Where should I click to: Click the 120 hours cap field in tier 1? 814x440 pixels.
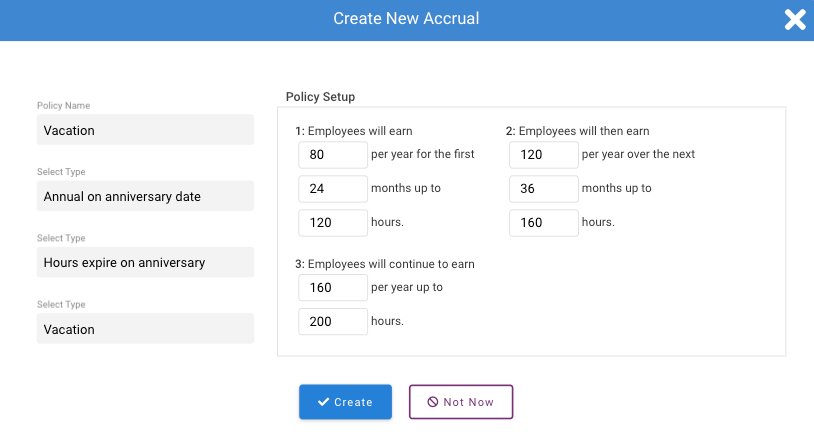pyautogui.click(x=333, y=223)
